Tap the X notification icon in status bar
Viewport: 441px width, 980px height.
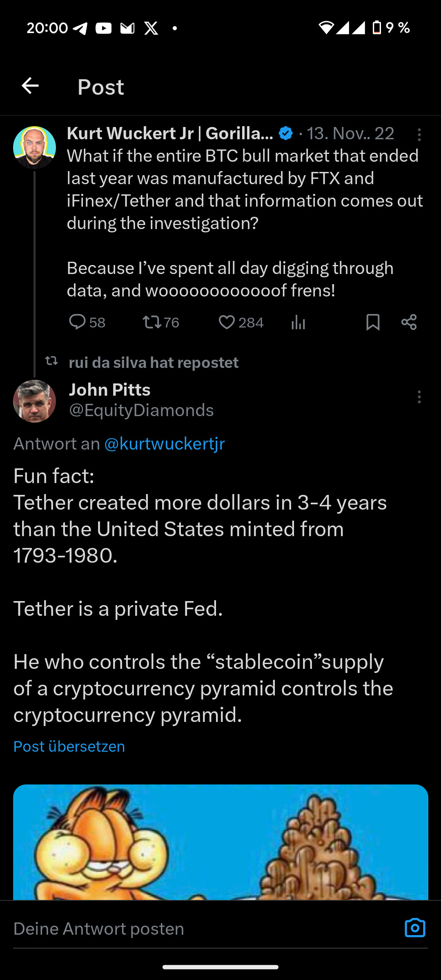(x=151, y=28)
